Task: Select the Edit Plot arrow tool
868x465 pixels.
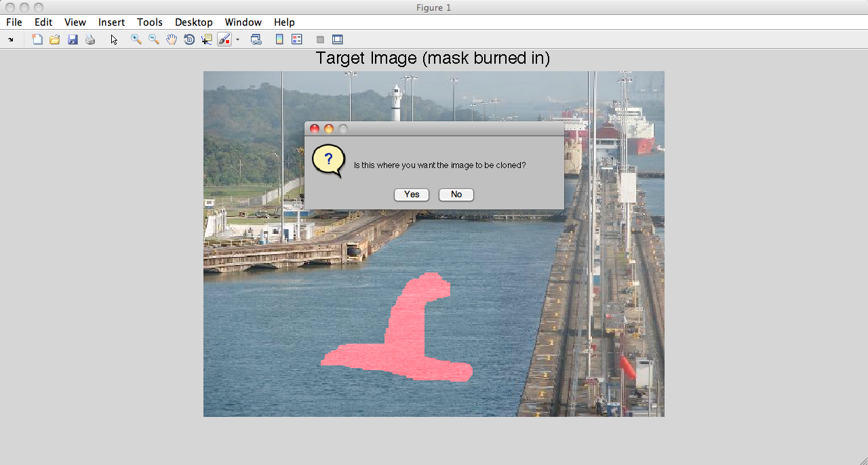Action: (x=114, y=40)
